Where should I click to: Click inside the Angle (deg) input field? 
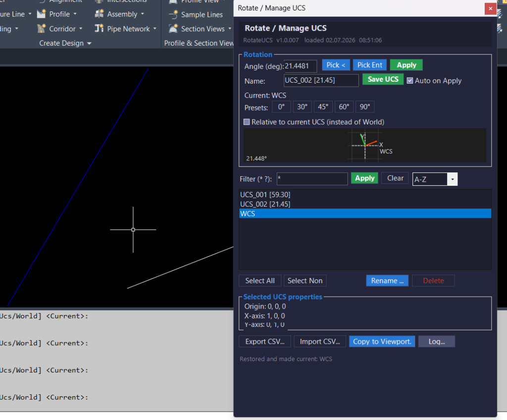pos(300,66)
